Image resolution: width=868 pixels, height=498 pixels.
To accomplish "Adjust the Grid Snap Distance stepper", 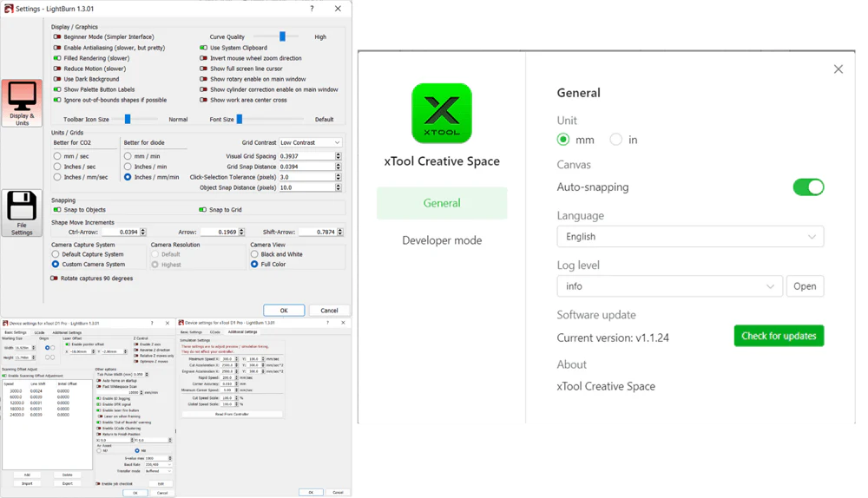I will pyautogui.click(x=339, y=167).
